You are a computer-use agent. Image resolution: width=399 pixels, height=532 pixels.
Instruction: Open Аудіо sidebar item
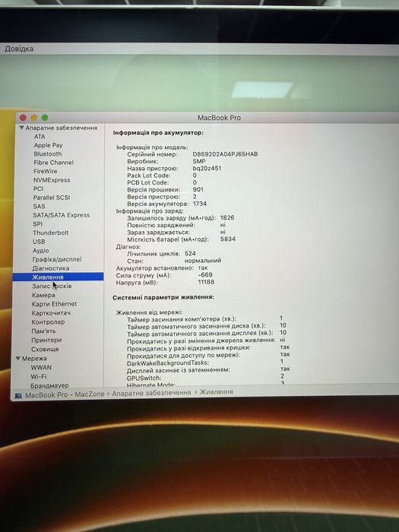pyautogui.click(x=41, y=250)
